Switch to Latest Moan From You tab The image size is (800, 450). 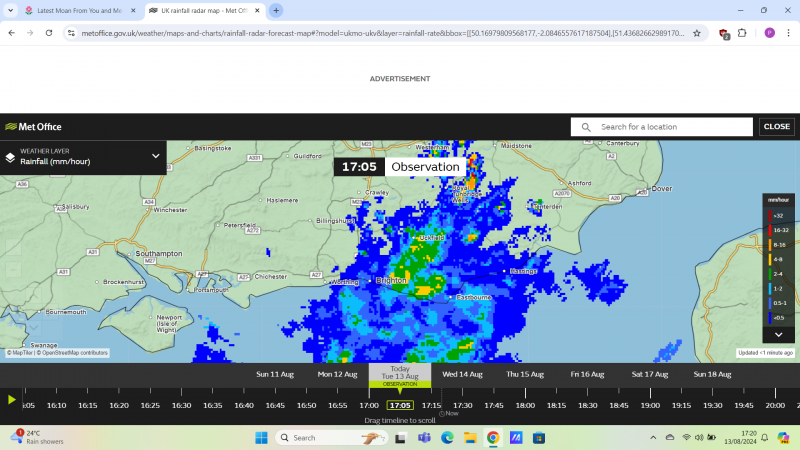tap(80, 10)
